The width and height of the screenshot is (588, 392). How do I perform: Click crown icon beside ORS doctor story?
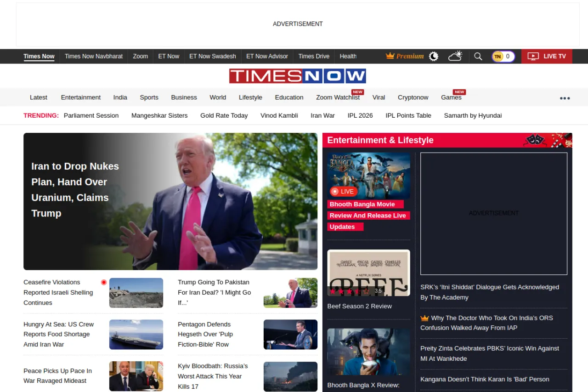pos(424,318)
